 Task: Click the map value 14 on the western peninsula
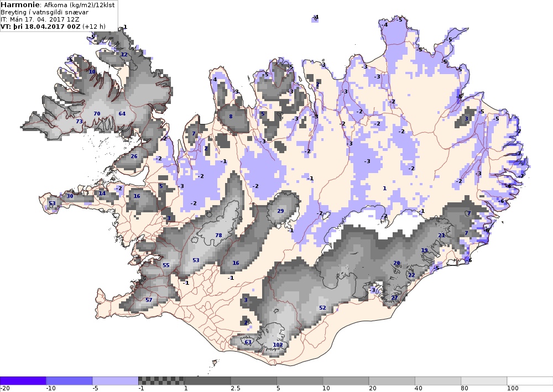click(102, 193)
